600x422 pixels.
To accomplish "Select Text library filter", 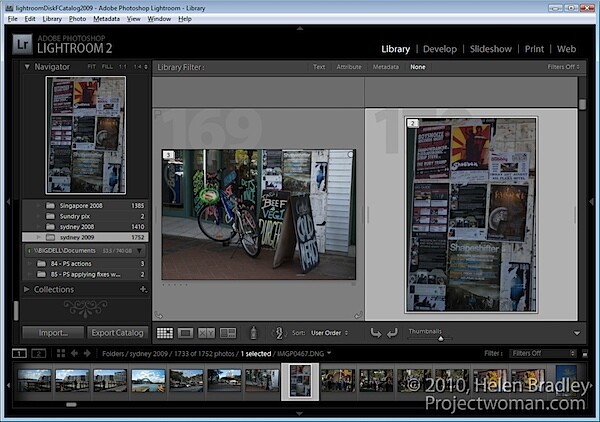I will coord(319,67).
